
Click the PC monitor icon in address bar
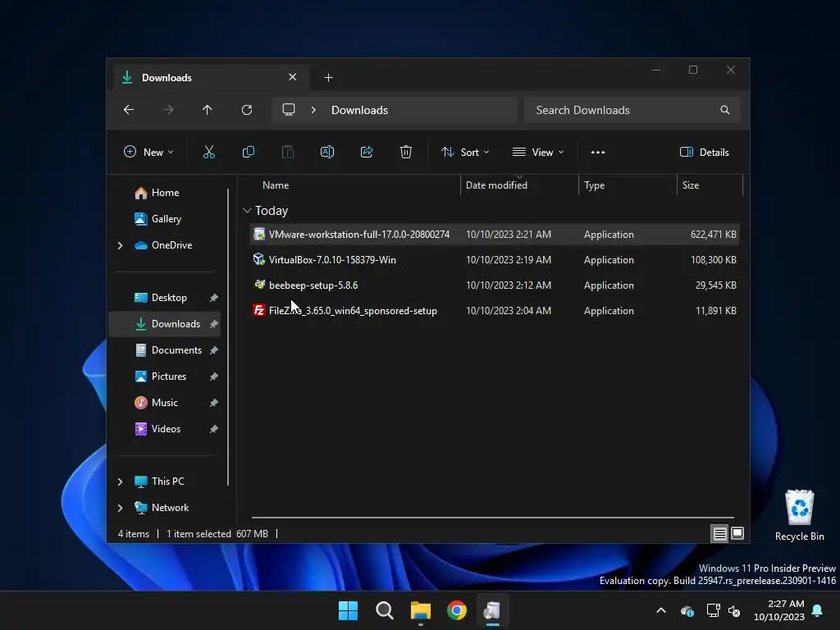(x=289, y=110)
